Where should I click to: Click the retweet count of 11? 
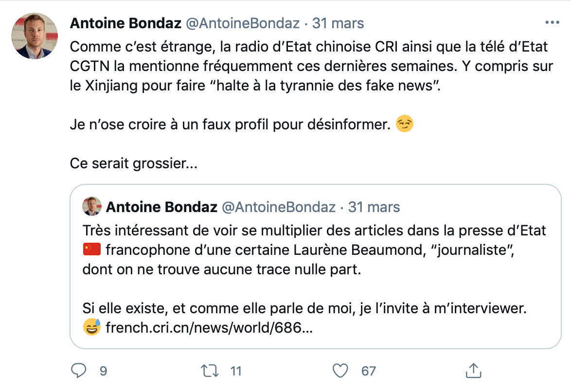[x=236, y=371]
